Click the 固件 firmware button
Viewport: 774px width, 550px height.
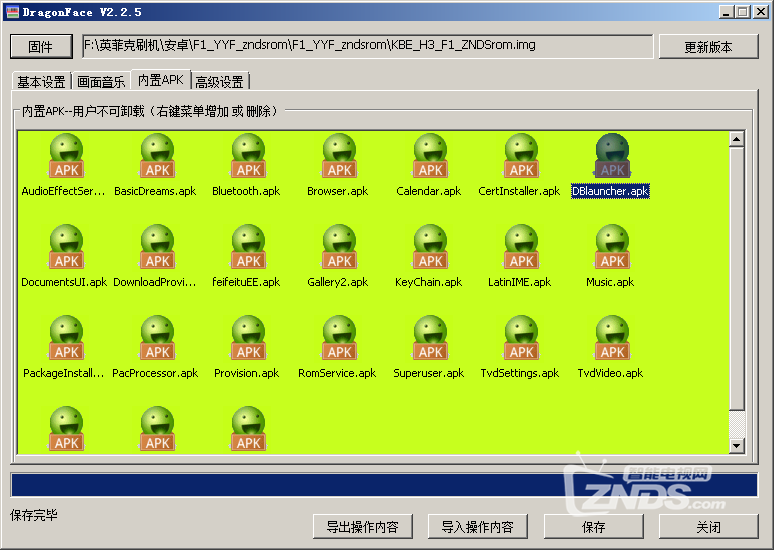(41, 47)
